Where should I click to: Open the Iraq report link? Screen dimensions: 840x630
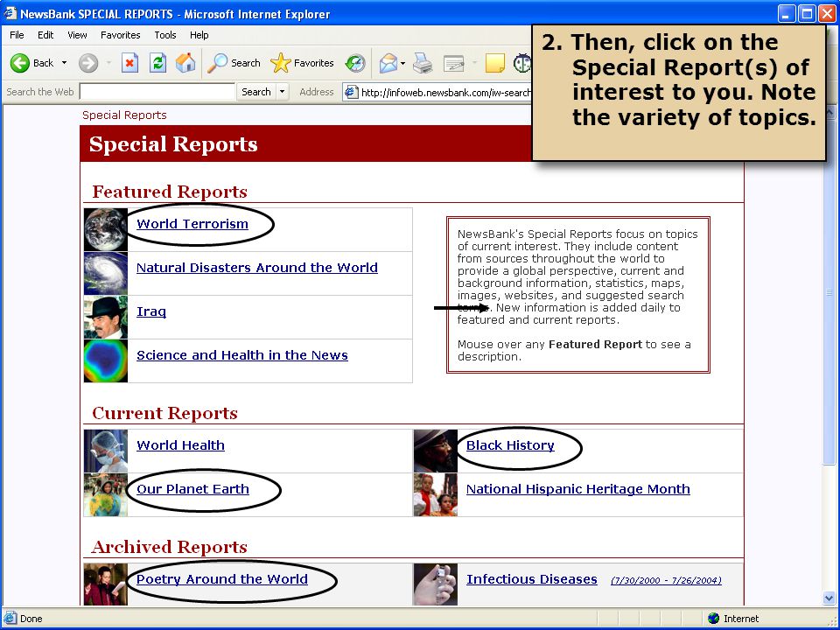[151, 311]
